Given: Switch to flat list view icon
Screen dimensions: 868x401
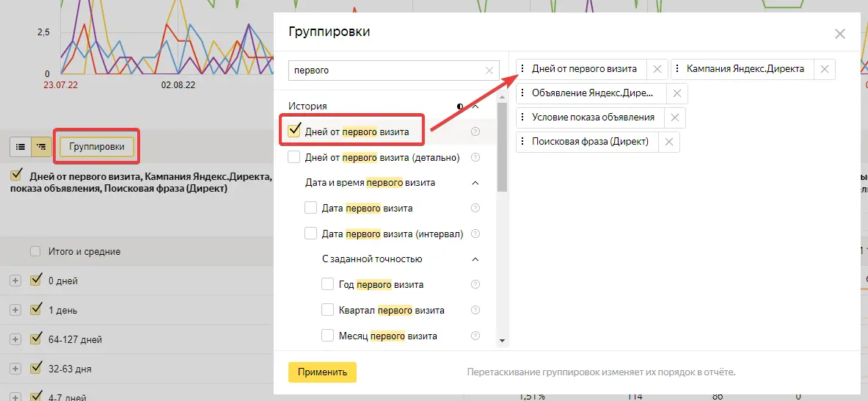Looking at the screenshot, I should coord(21,147).
